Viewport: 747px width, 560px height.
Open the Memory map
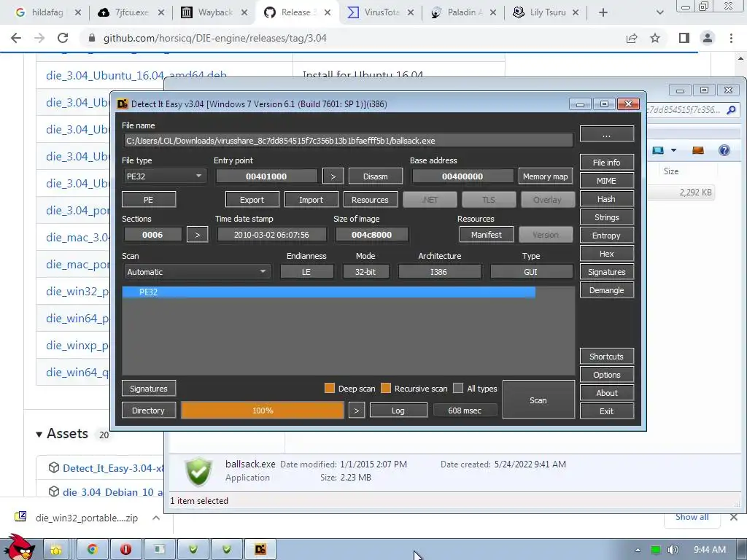coord(546,176)
